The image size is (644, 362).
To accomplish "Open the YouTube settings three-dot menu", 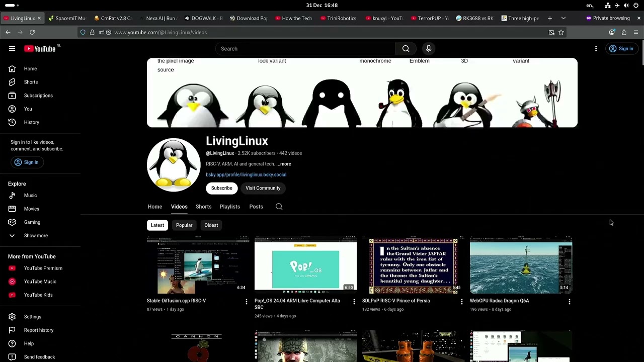I will tap(596, 49).
